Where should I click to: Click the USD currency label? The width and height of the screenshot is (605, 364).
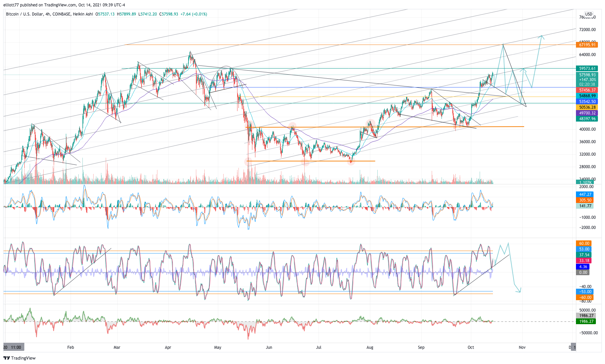coord(589,14)
